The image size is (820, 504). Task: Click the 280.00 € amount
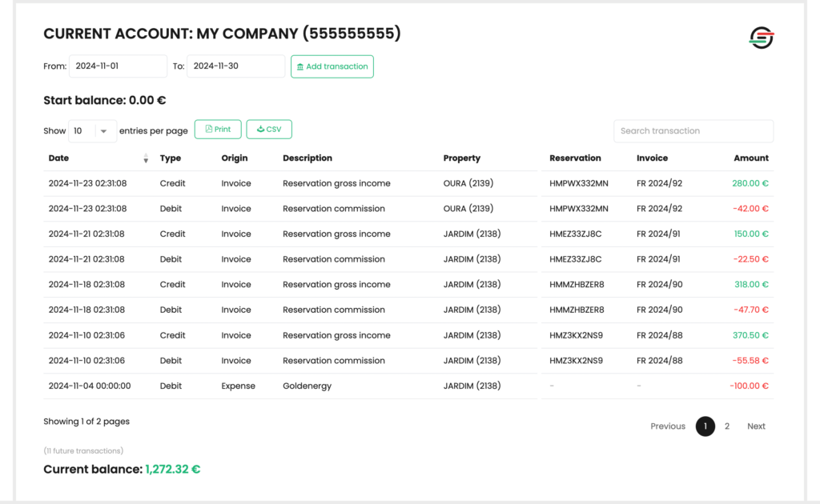tap(750, 183)
